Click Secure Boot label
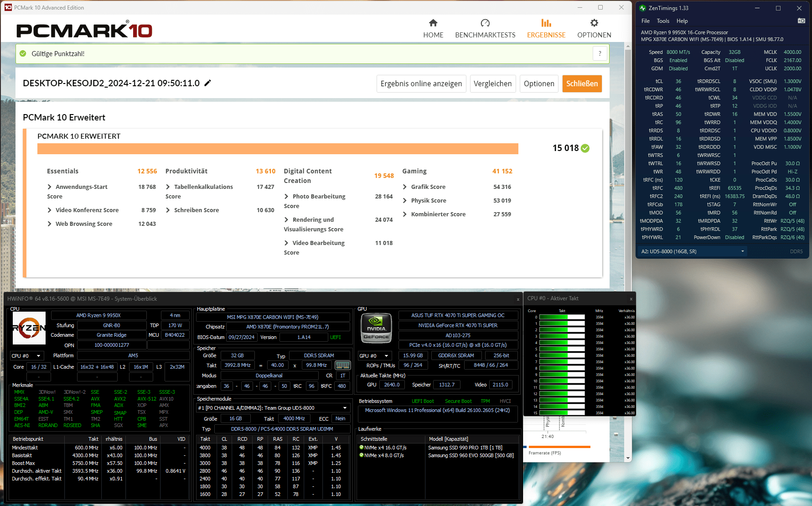The height and width of the screenshot is (506, 812). tap(458, 401)
